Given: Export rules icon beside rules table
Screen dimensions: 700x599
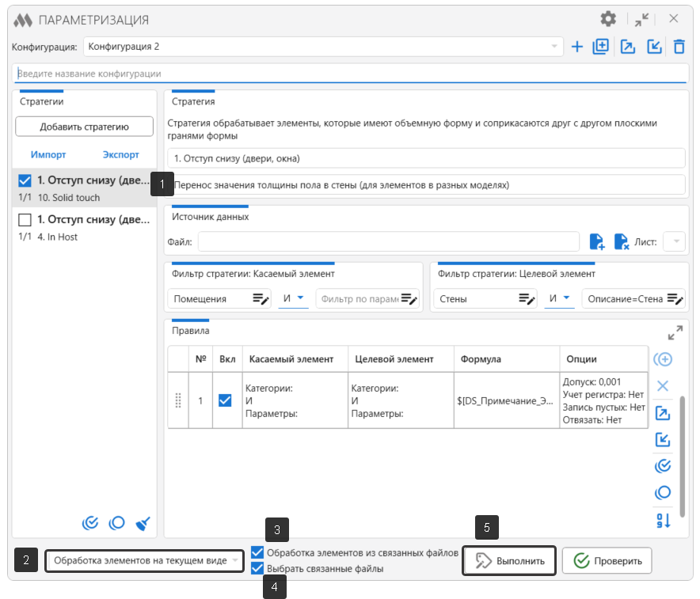Looking at the screenshot, I should (x=663, y=414).
